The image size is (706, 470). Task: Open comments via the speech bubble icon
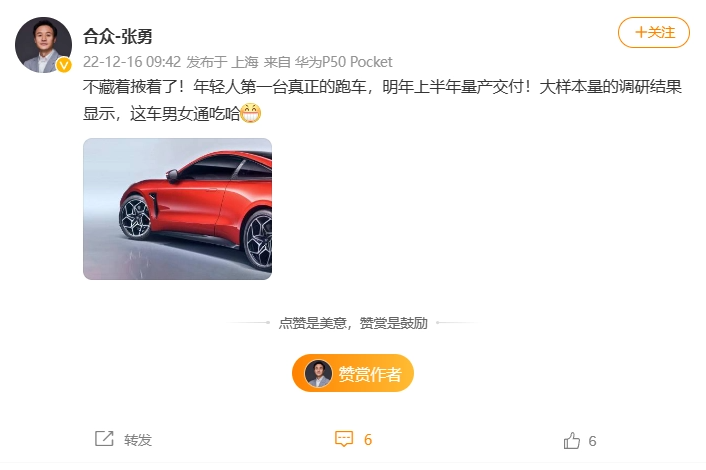[344, 439]
